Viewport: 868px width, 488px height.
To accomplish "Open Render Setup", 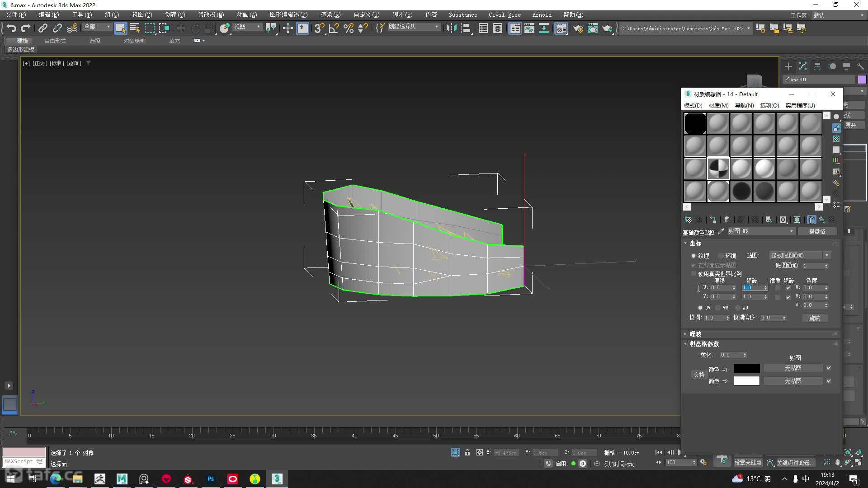I will coord(578,28).
